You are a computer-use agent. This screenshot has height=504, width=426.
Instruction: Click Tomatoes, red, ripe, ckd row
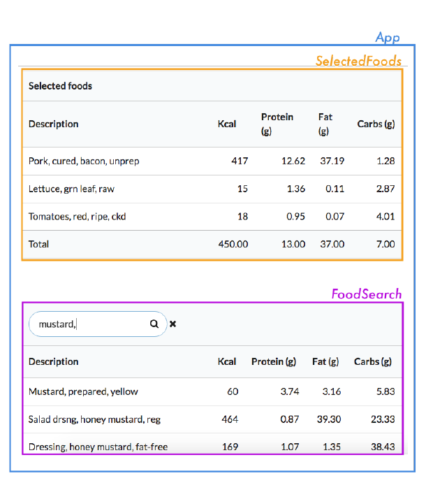pyautogui.click(x=77, y=217)
